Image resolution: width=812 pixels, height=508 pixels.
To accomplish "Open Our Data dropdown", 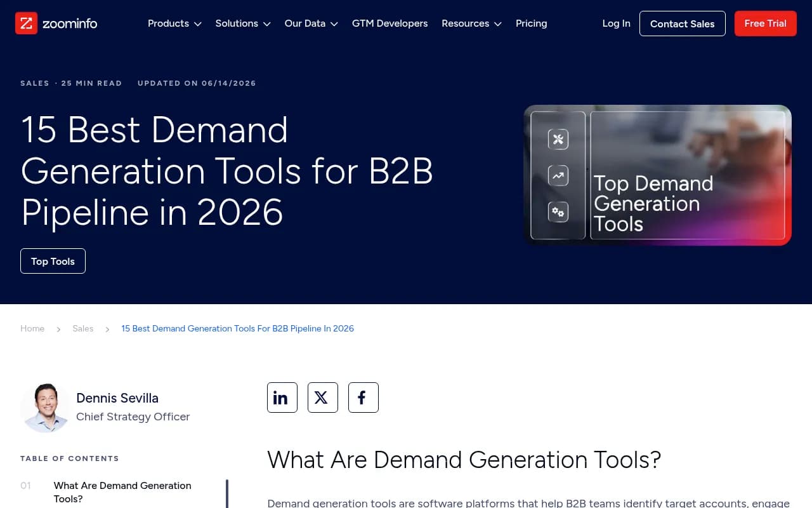I will point(311,23).
